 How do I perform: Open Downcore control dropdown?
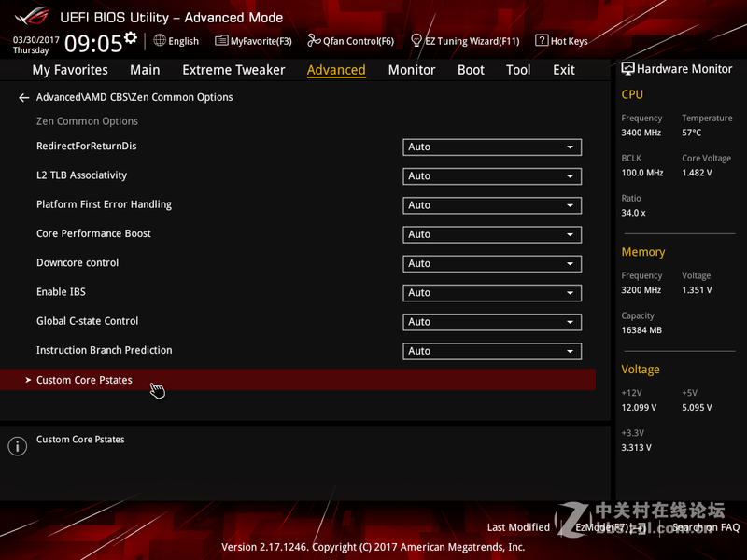click(x=492, y=264)
